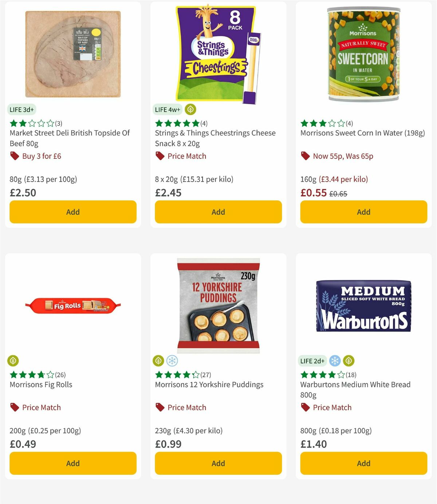
Task: Add Market Street Deli Topside Of Beef to basket
Action: (72, 212)
